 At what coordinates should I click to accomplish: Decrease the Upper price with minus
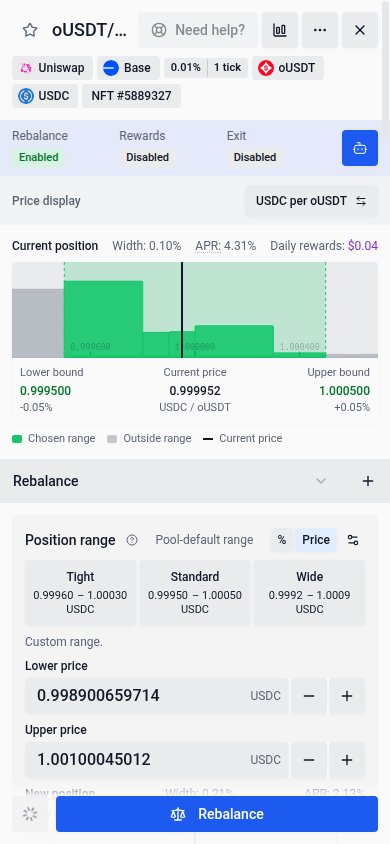309,760
